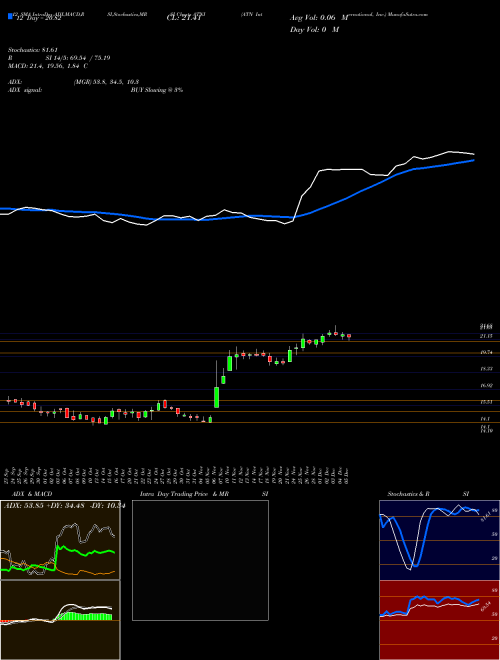Select the 'Avg Vol: 0.06 M' readout
Screen dimensions: 500x660
[319, 18]
